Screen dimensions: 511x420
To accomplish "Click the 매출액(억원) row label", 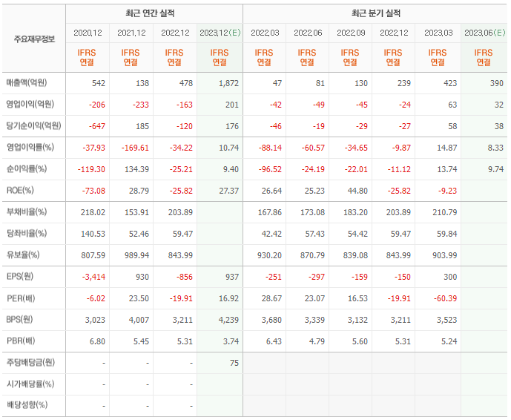I will tap(27, 83).
